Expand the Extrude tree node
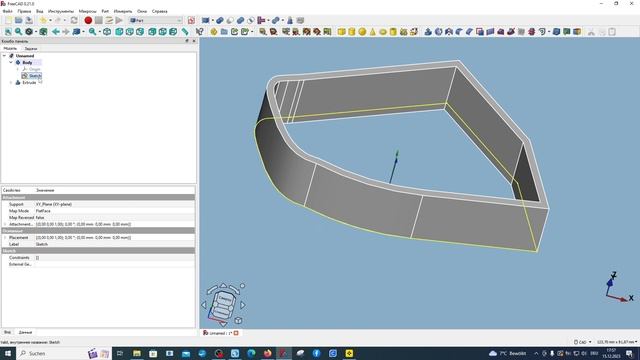 coord(11,82)
